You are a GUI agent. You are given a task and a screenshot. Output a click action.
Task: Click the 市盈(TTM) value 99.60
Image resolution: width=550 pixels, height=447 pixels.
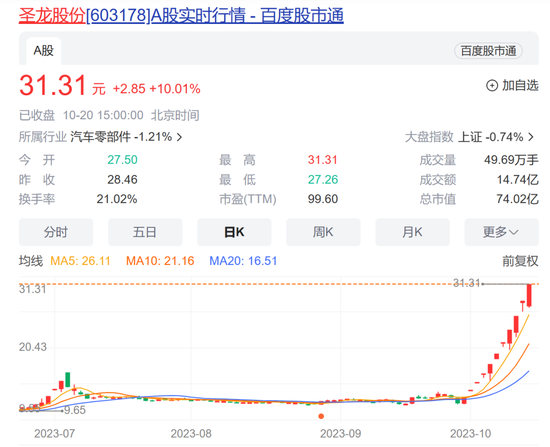point(323,199)
